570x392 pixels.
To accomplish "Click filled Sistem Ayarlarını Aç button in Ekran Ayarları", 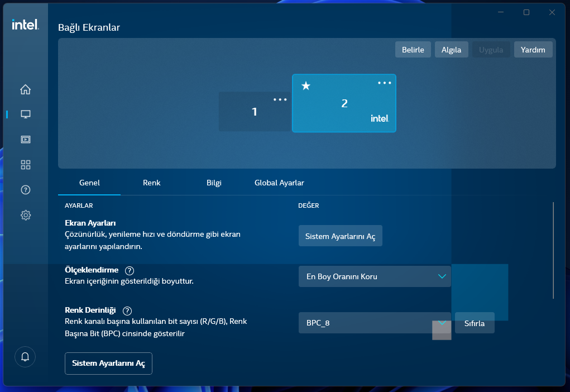I will [x=340, y=236].
